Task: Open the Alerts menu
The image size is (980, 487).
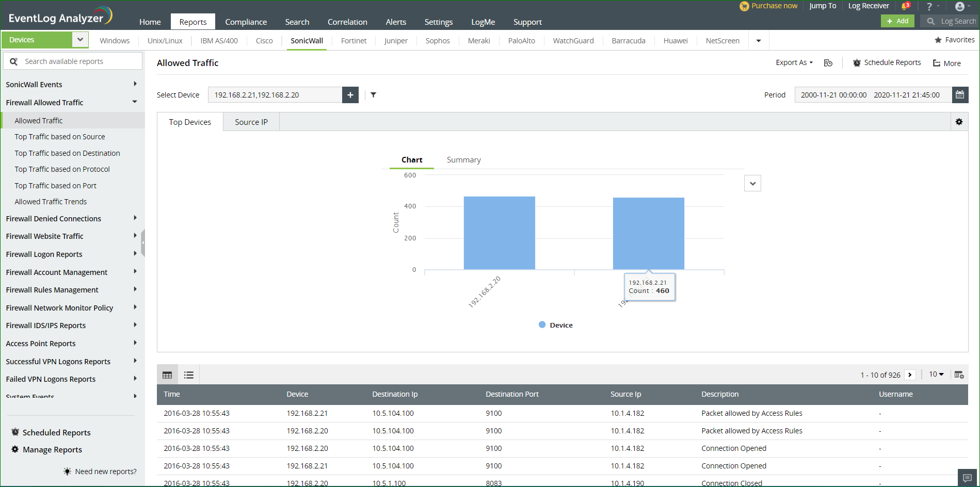Action: pyautogui.click(x=396, y=22)
